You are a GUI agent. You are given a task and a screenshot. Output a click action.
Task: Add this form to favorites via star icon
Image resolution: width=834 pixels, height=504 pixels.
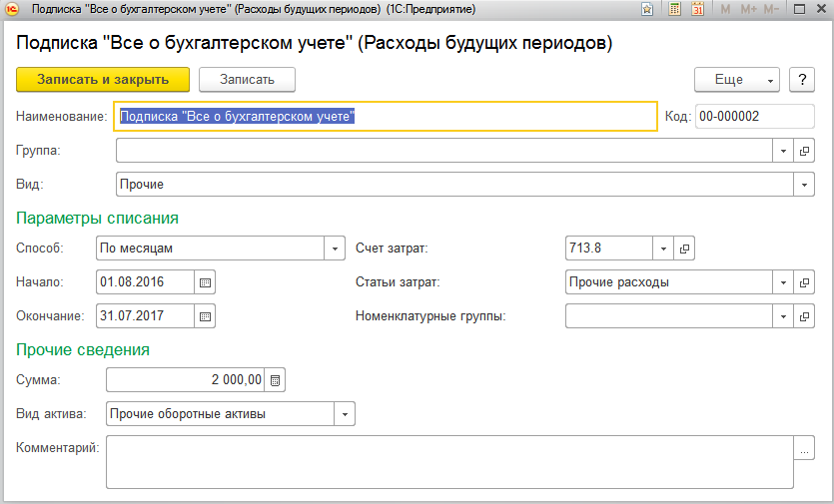[x=647, y=9]
